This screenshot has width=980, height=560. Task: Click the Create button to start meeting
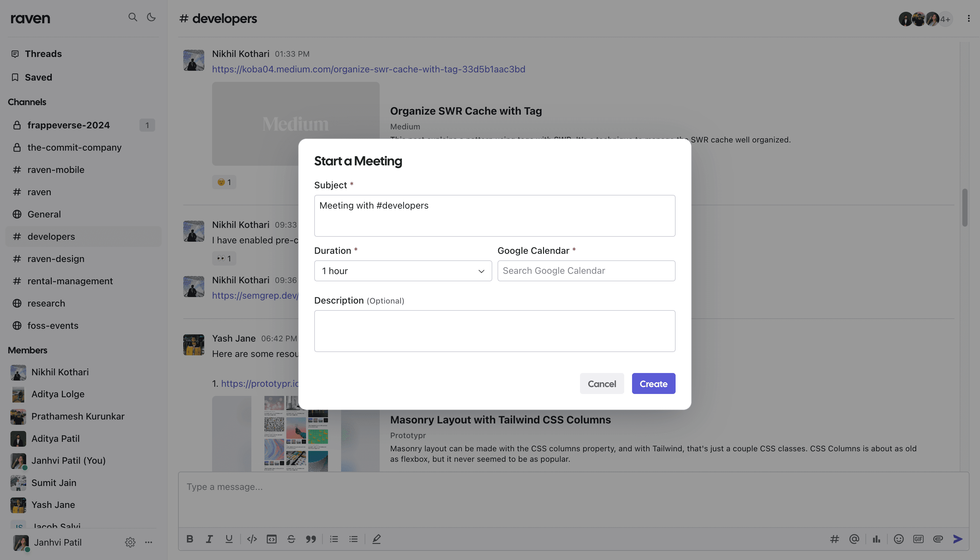tap(653, 383)
